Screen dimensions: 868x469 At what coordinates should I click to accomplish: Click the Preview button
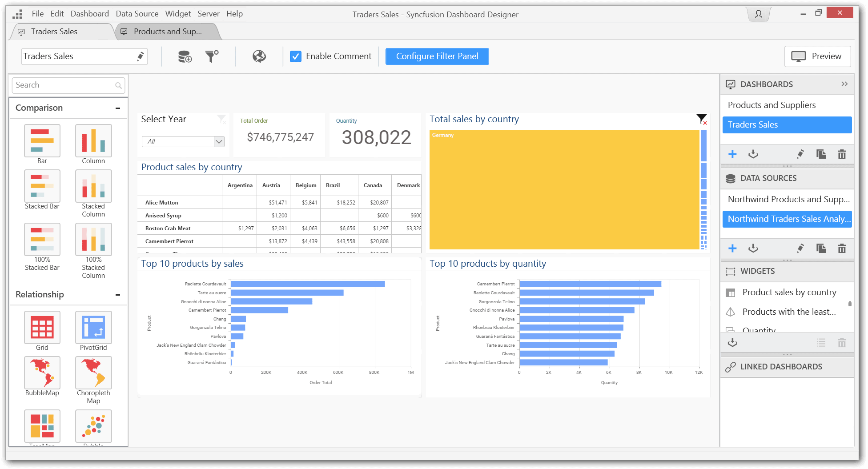click(817, 56)
